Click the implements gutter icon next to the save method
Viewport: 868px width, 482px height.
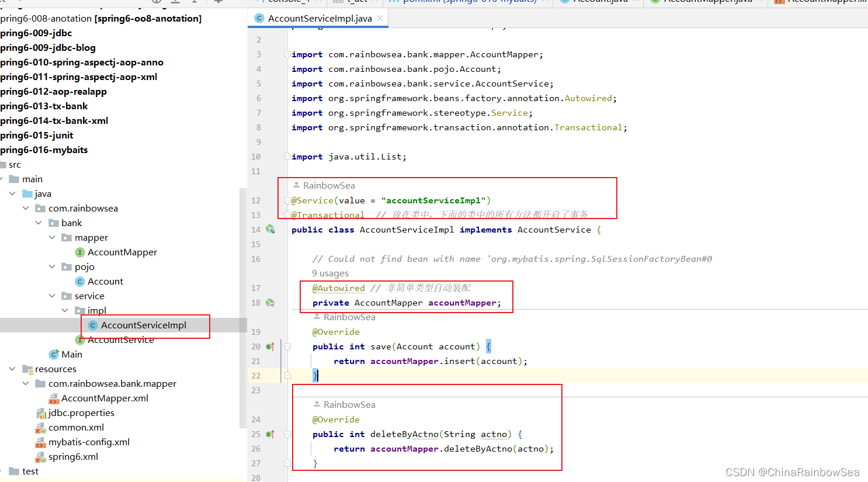coord(270,346)
